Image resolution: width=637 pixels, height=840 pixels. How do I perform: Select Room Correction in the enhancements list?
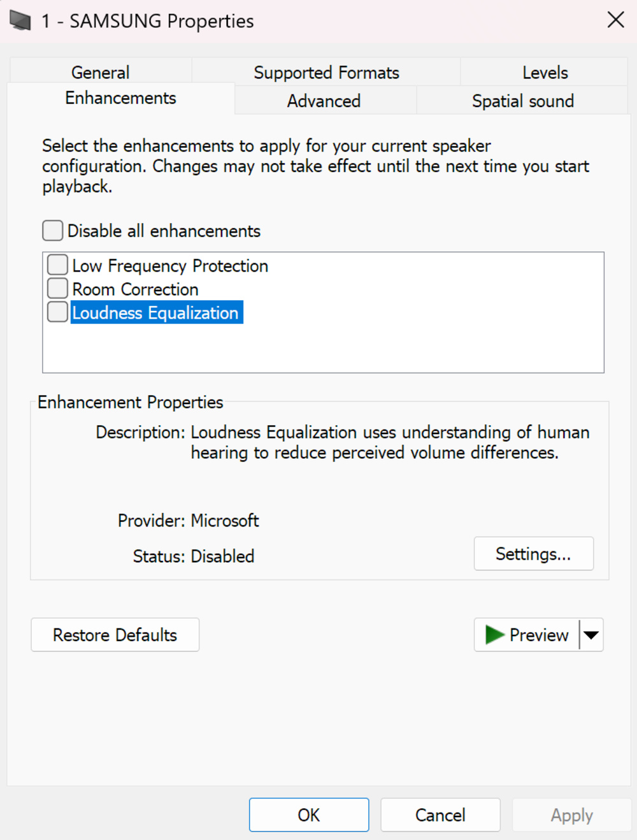coord(135,289)
